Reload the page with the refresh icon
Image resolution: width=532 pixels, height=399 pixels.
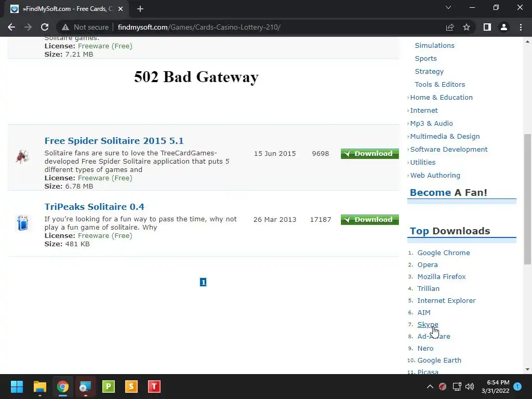pyautogui.click(x=45, y=27)
